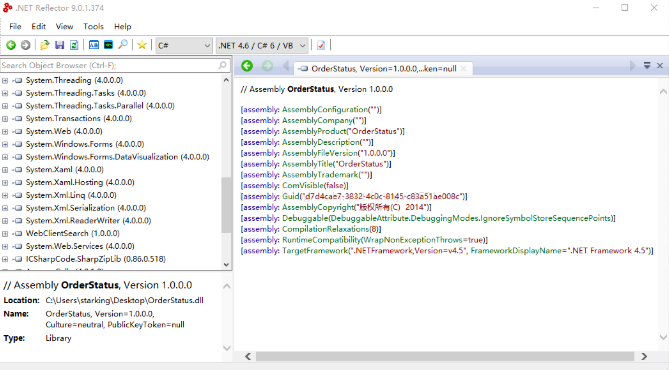This screenshot has width=669, height=370.
Task: Click the AssemblyConfiguration attribute link
Action: coord(325,110)
